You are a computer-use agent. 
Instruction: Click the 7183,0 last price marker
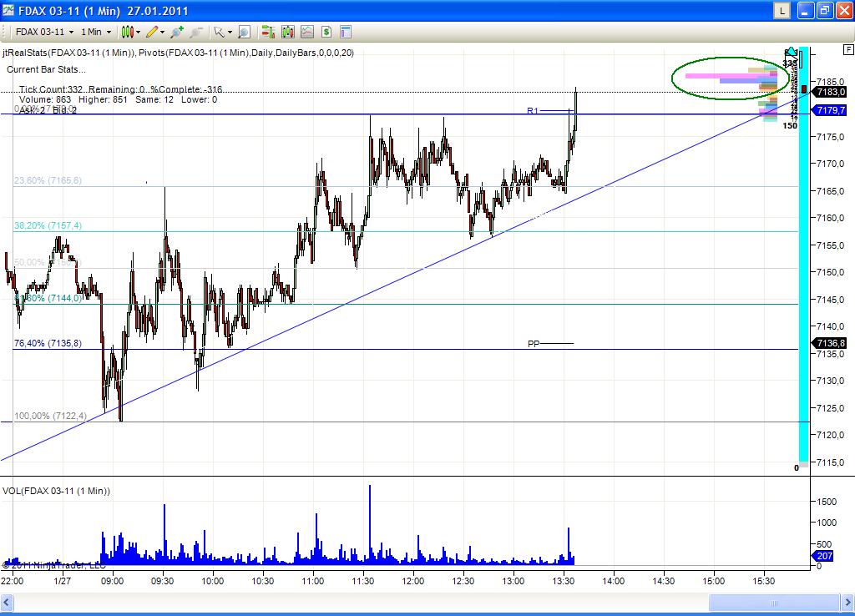pyautogui.click(x=830, y=93)
